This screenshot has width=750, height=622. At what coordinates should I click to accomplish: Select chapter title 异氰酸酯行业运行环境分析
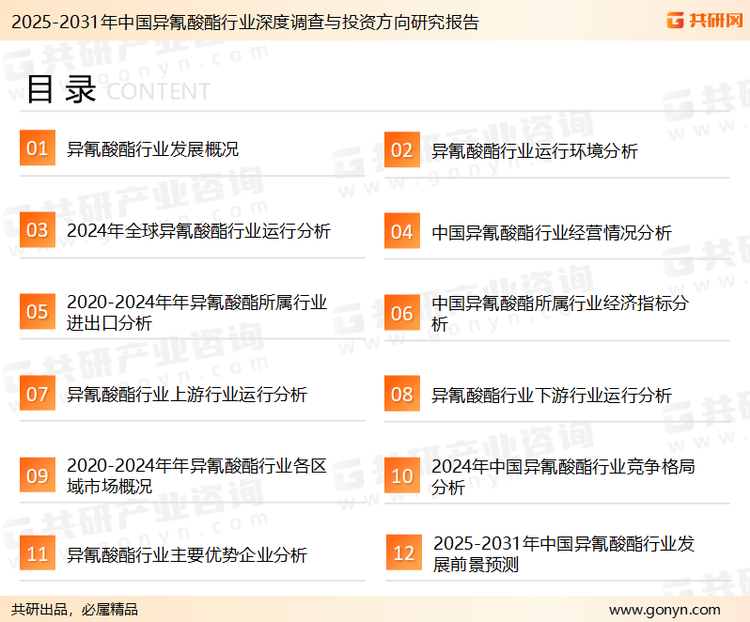(534, 151)
